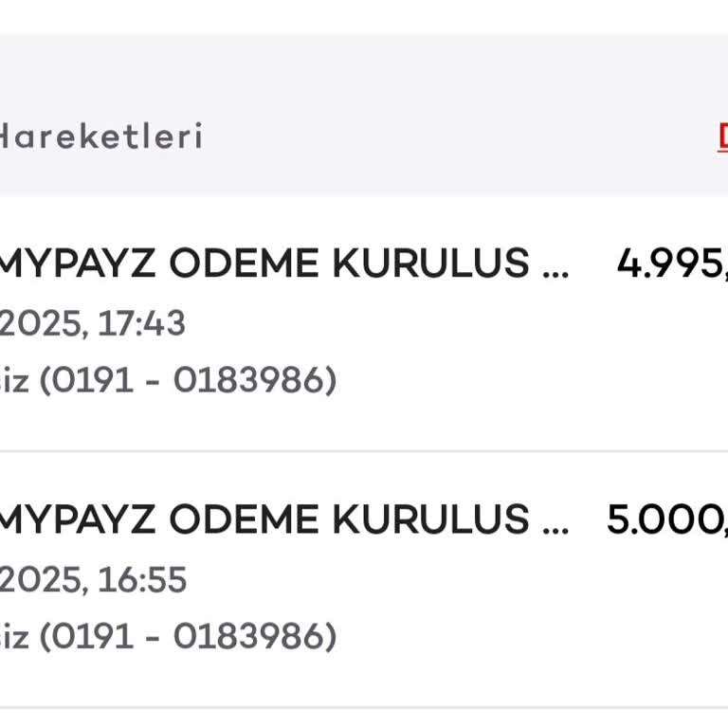
Task: Click the white area above the Hareketleri header
Action: pyautogui.click(x=364, y=17)
